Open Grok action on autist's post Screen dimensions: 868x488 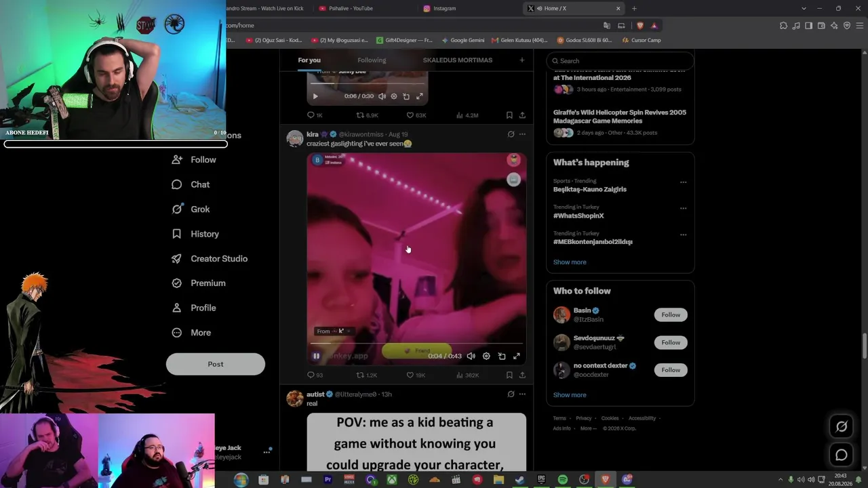pyautogui.click(x=511, y=394)
